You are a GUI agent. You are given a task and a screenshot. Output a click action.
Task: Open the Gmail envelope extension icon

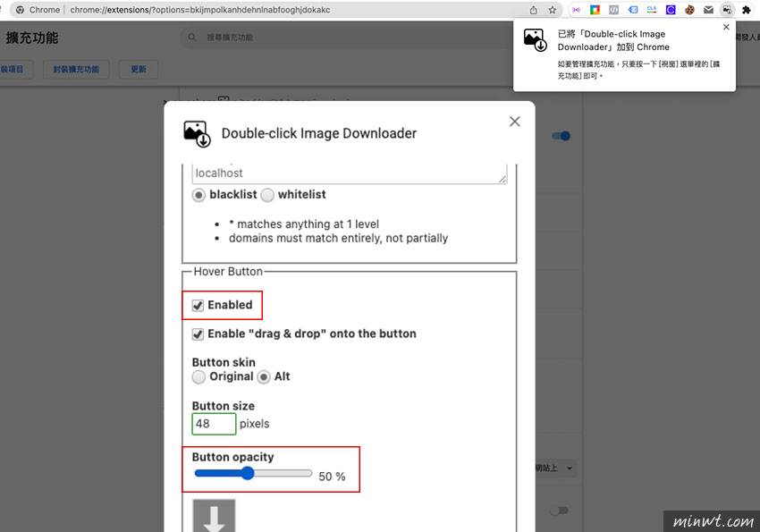(707, 10)
